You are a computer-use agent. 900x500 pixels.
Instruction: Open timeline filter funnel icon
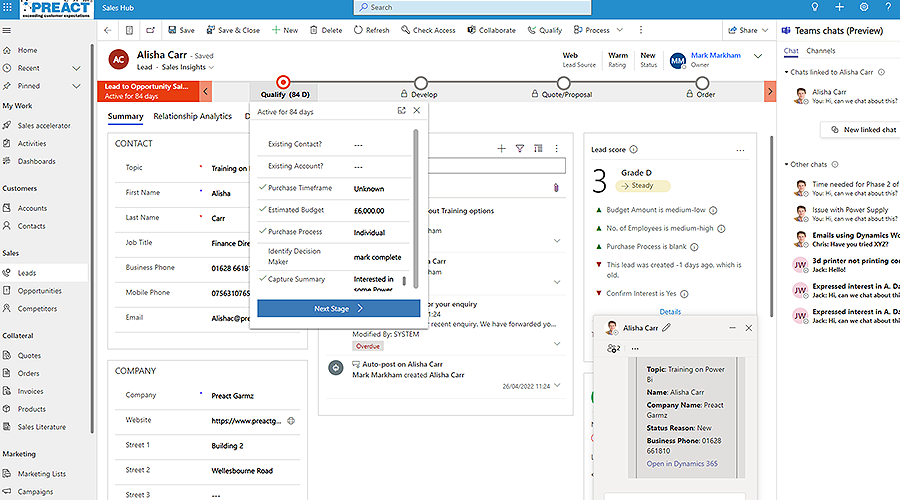[x=519, y=149]
